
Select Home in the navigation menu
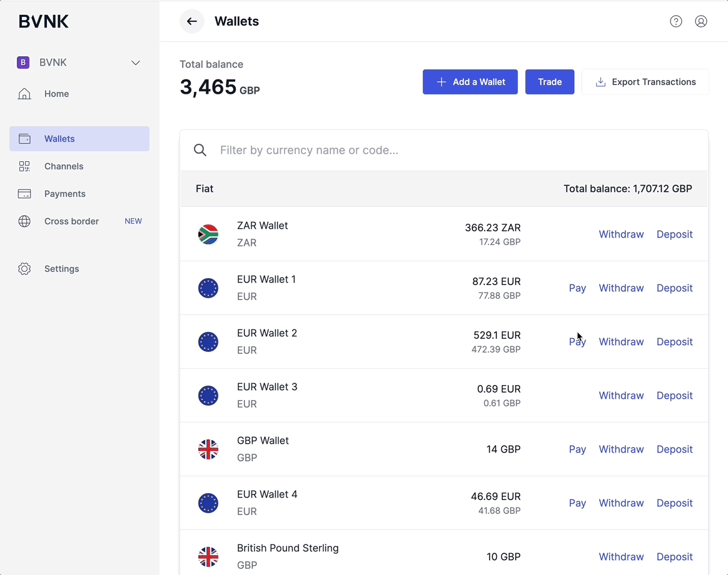coord(56,93)
